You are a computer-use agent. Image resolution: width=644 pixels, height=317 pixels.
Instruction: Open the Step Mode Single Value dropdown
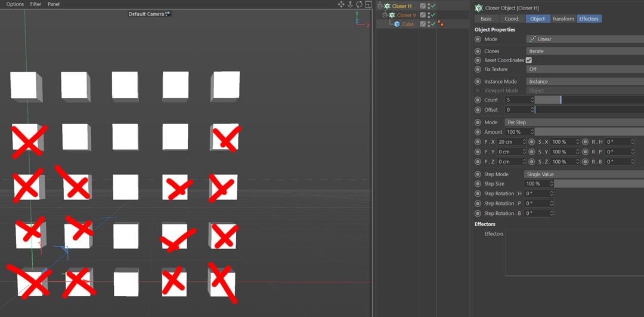584,174
